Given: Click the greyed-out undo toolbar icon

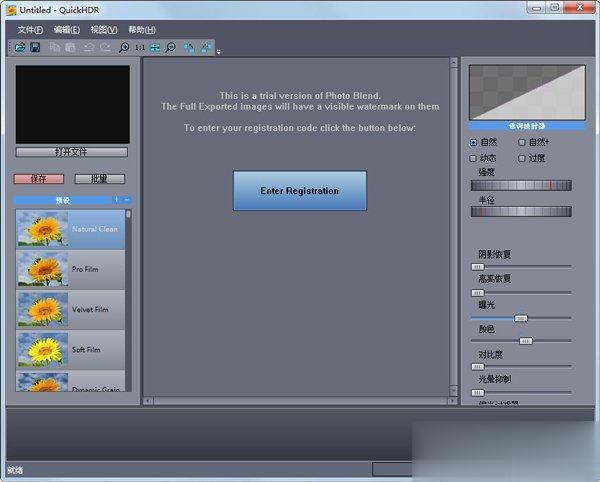Looking at the screenshot, I should (89, 47).
